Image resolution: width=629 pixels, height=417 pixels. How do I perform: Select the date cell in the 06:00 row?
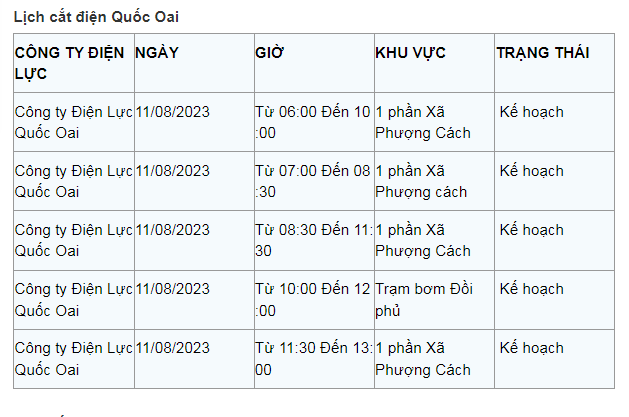point(173,112)
